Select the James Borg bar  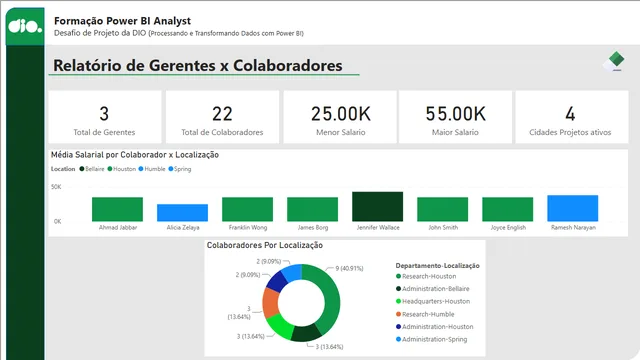(x=312, y=209)
